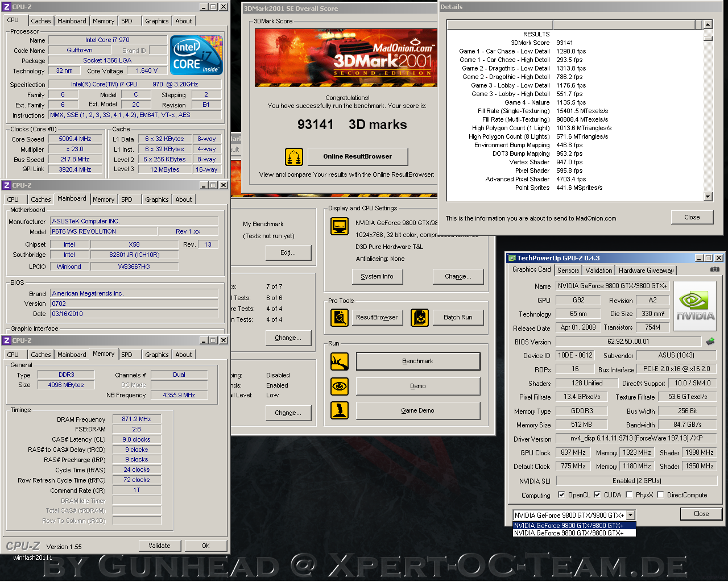This screenshot has width=728, height=582.
Task: Click the Game Demo joystick icon
Action: click(340, 410)
